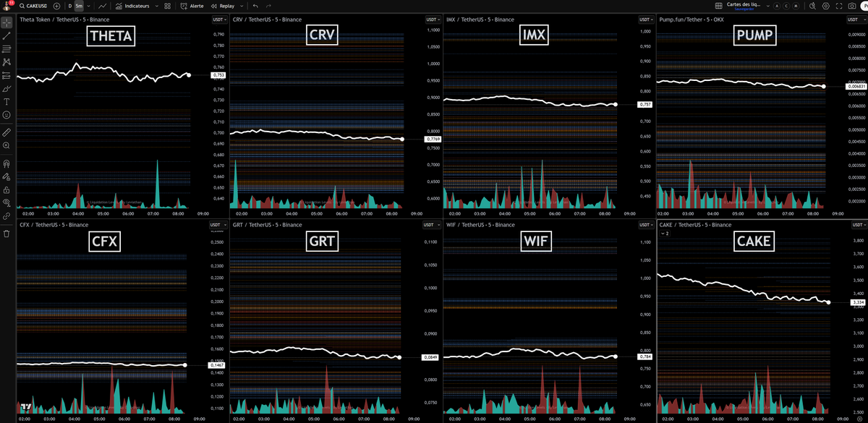
Task: Expand the collapsed indicators chevron on CAKE chart
Action: 665,233
